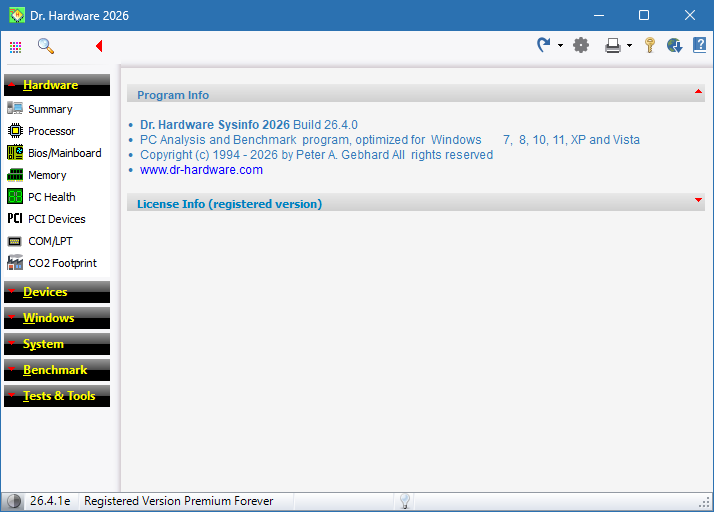The height and width of the screenshot is (512, 714).
Task: Open PC Health page
Action: click(51, 197)
